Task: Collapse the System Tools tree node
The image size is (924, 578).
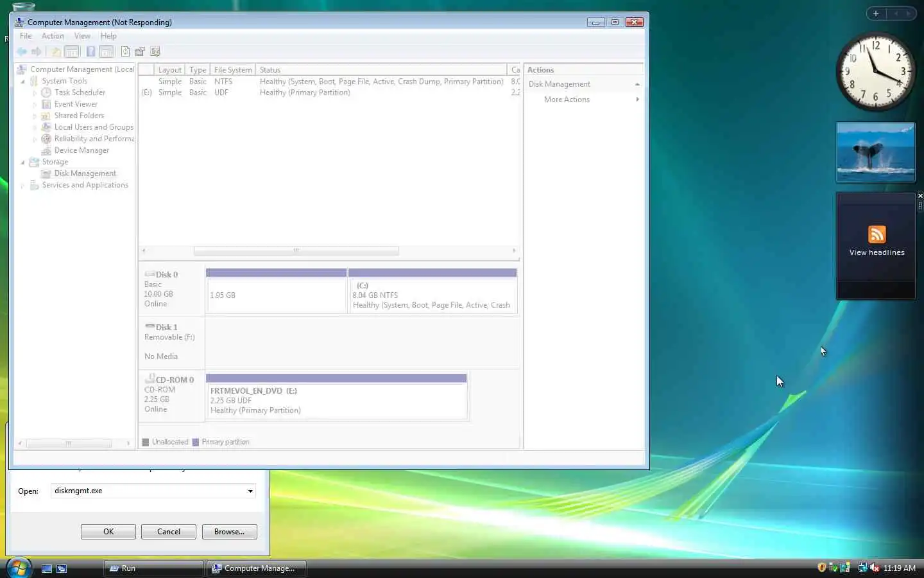Action: click(x=23, y=82)
